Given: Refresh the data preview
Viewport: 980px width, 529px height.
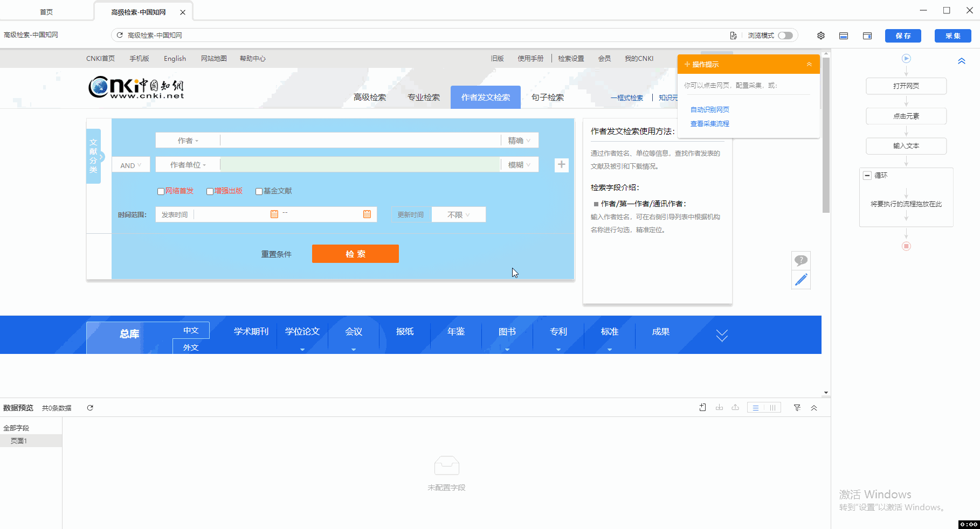Looking at the screenshot, I should [x=90, y=408].
